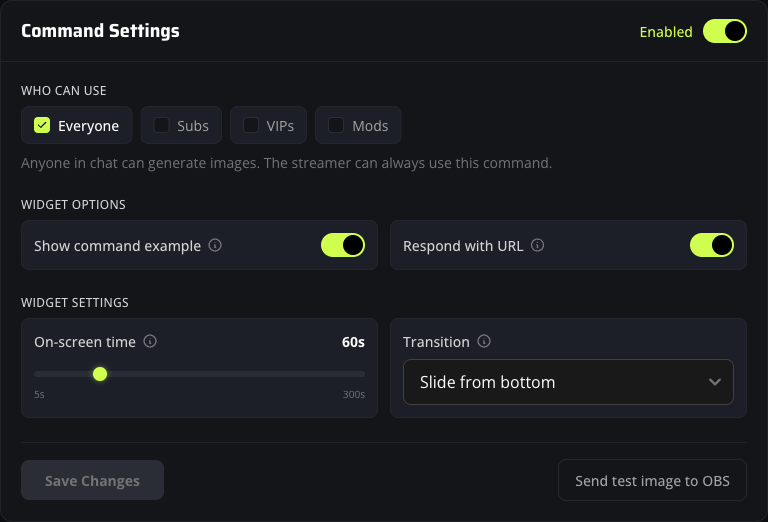Image resolution: width=768 pixels, height=522 pixels.
Task: Click the WHO CAN USE label
Action: [64, 91]
